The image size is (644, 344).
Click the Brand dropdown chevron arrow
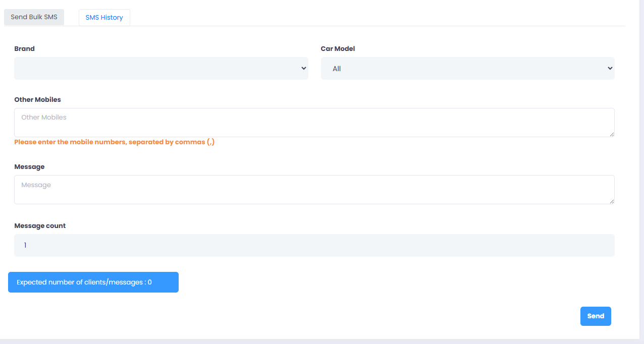pos(303,68)
